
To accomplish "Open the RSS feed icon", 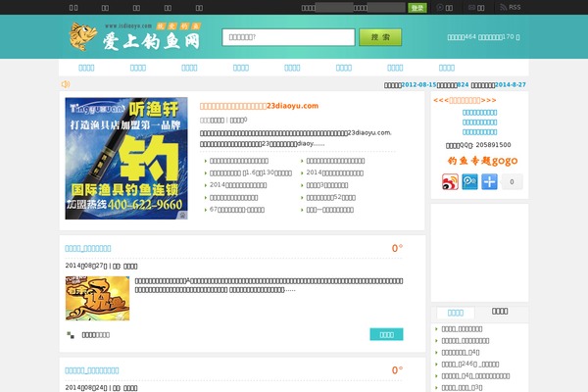I will 510,7.
